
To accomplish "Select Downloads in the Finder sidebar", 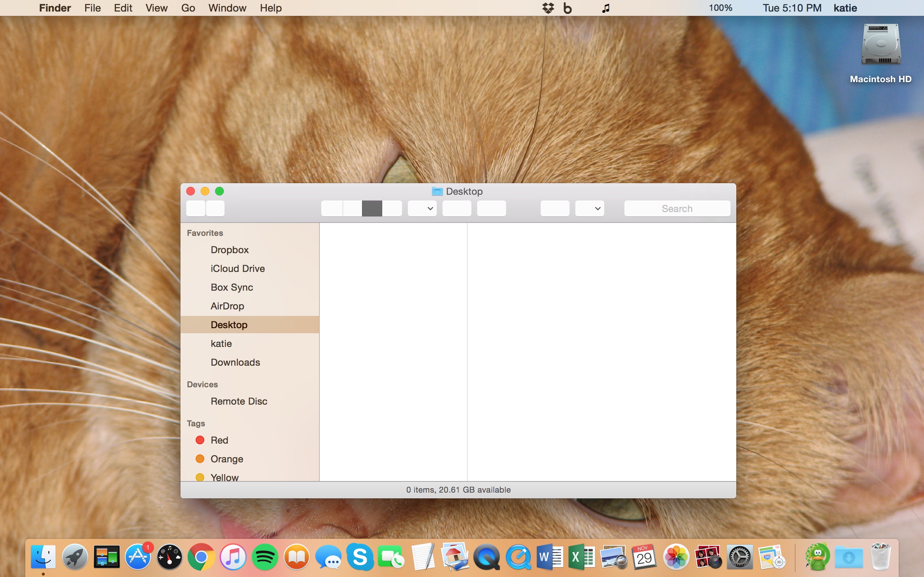I will (x=235, y=362).
